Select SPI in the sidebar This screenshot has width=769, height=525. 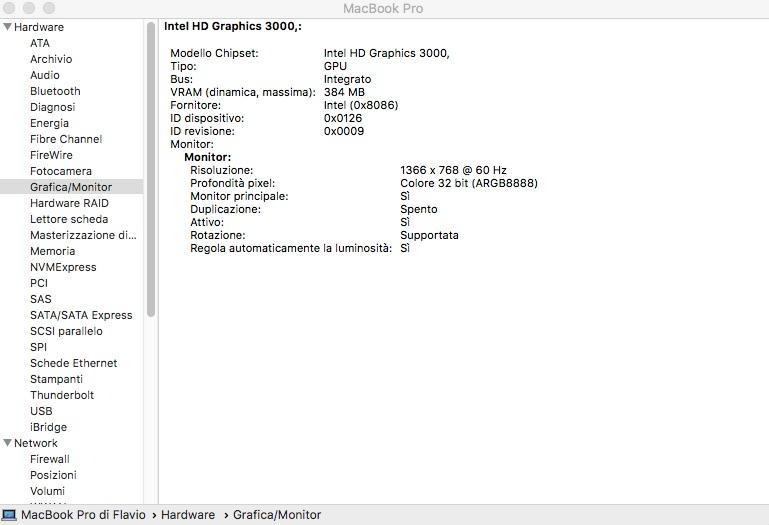[38, 347]
